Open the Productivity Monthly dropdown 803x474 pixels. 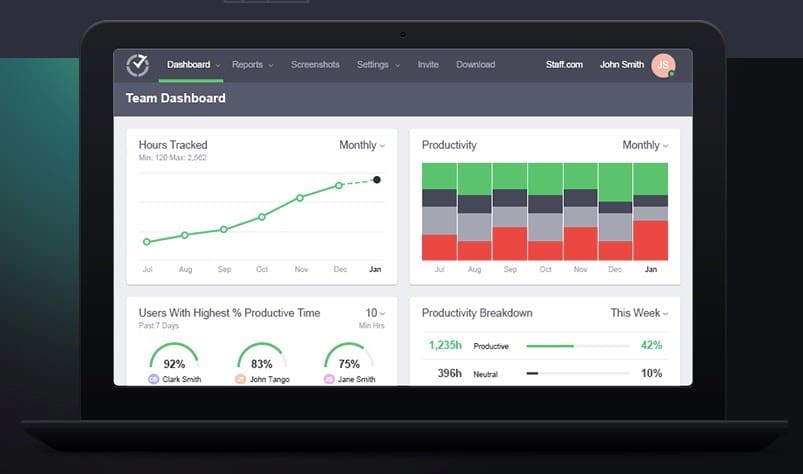645,145
